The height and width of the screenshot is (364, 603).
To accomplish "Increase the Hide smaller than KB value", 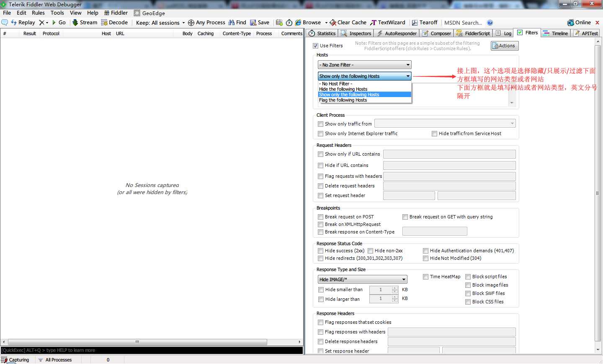I will pos(395,288).
